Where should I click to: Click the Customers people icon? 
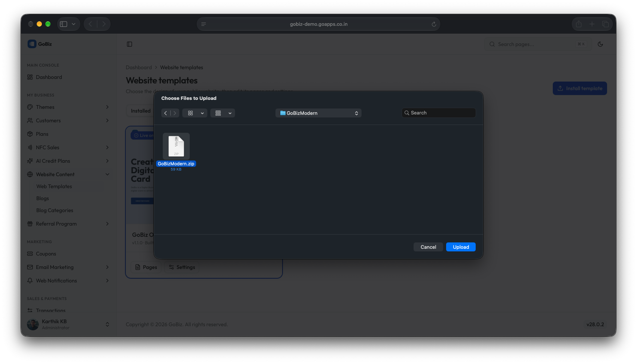tap(30, 120)
